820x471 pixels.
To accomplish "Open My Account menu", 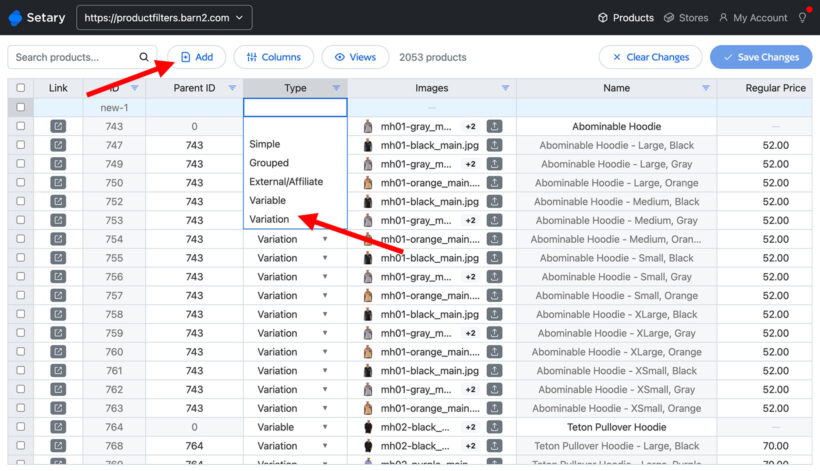I will pos(753,18).
